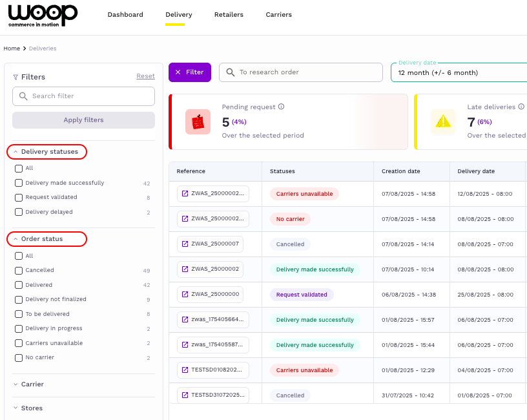
Task: Check the Delivery made successfully checkbox
Action: coord(19,183)
